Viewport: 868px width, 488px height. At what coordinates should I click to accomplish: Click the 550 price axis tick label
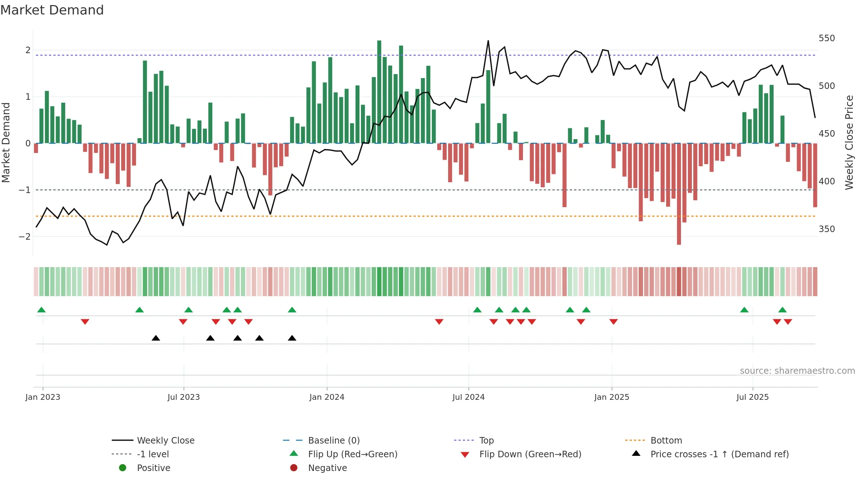click(x=827, y=38)
